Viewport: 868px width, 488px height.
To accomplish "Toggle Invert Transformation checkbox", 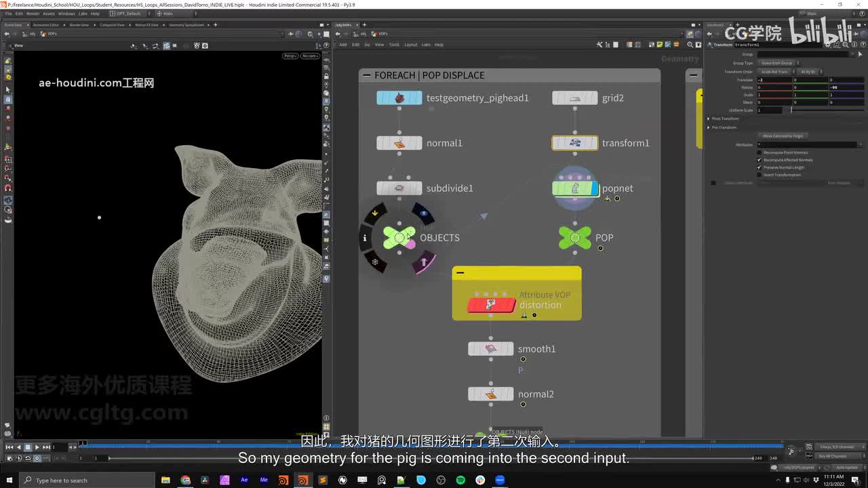I will [x=759, y=175].
